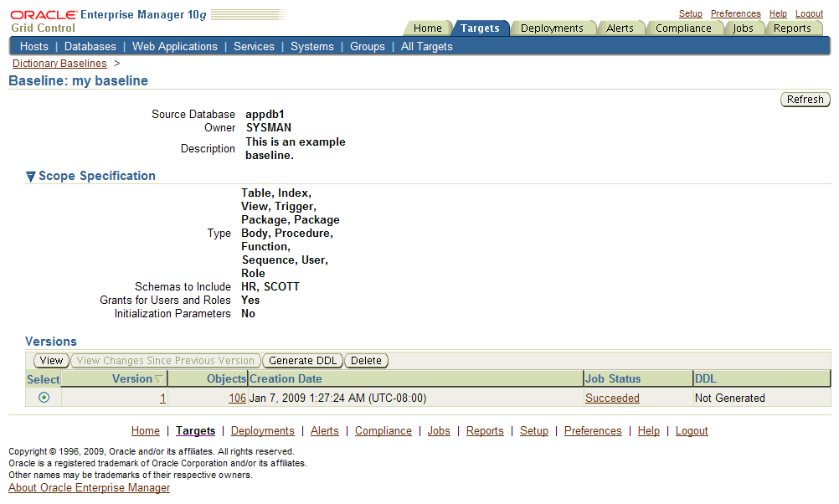Click View Changes Since Previous Version button
The image size is (839, 504).
[165, 361]
